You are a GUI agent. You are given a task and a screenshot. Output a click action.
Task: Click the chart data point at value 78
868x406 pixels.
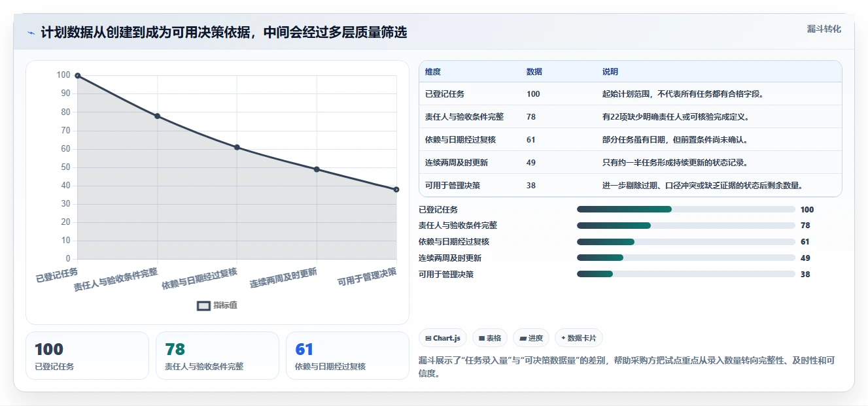[x=157, y=116]
